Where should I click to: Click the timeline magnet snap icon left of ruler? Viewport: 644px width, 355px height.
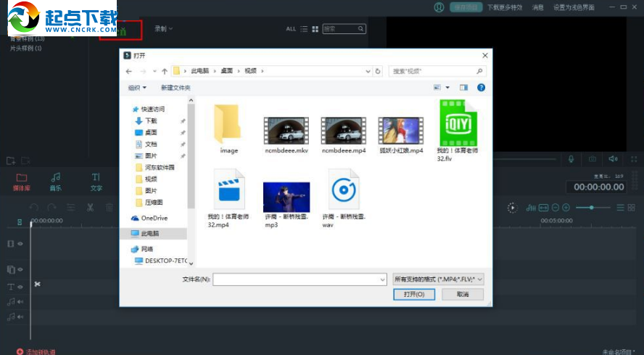(x=20, y=222)
